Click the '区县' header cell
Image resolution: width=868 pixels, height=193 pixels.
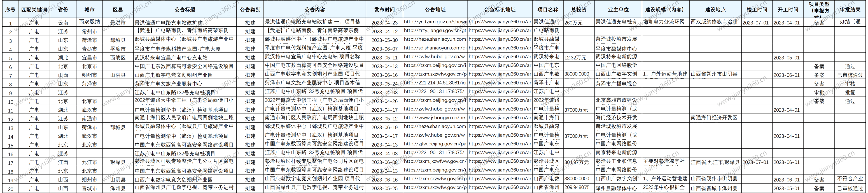click(x=118, y=10)
